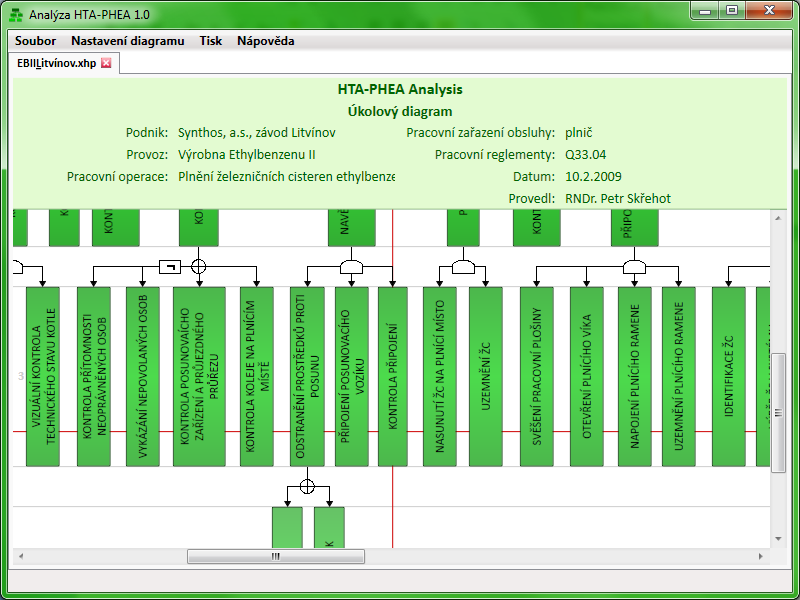Click the HTA-PHEA Analysis heading

pyautogui.click(x=400, y=89)
